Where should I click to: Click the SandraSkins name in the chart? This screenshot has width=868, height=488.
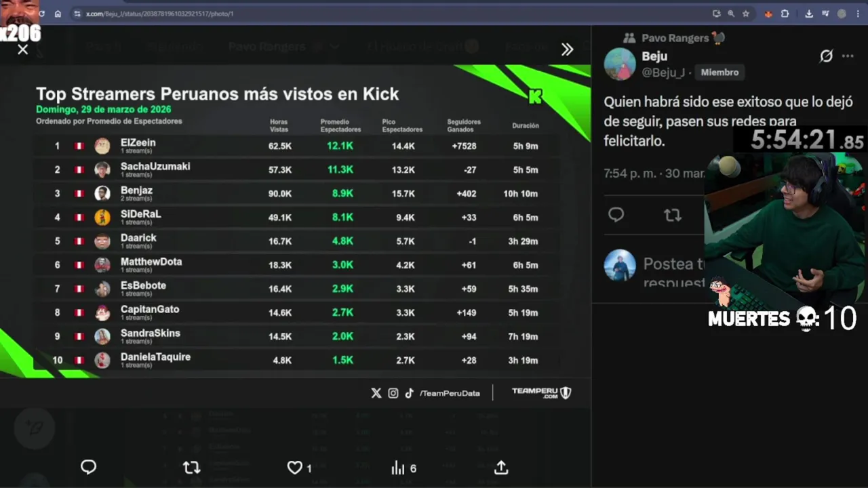coord(151,333)
